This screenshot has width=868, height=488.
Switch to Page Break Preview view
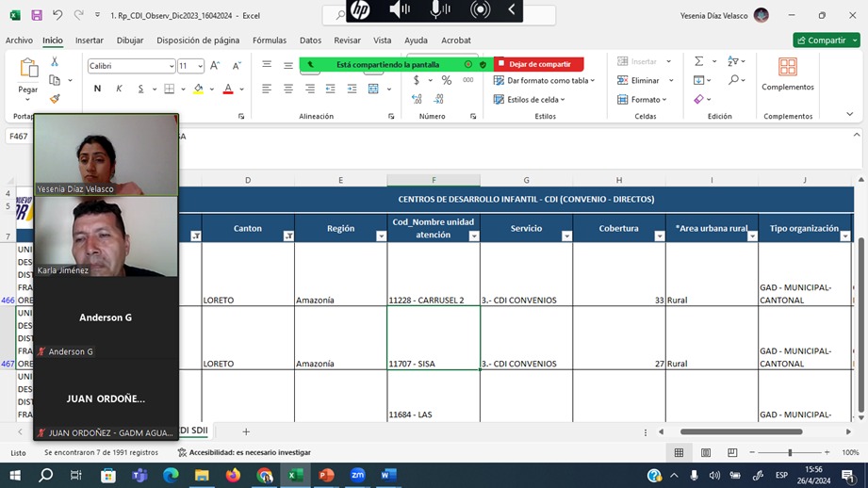(x=733, y=453)
